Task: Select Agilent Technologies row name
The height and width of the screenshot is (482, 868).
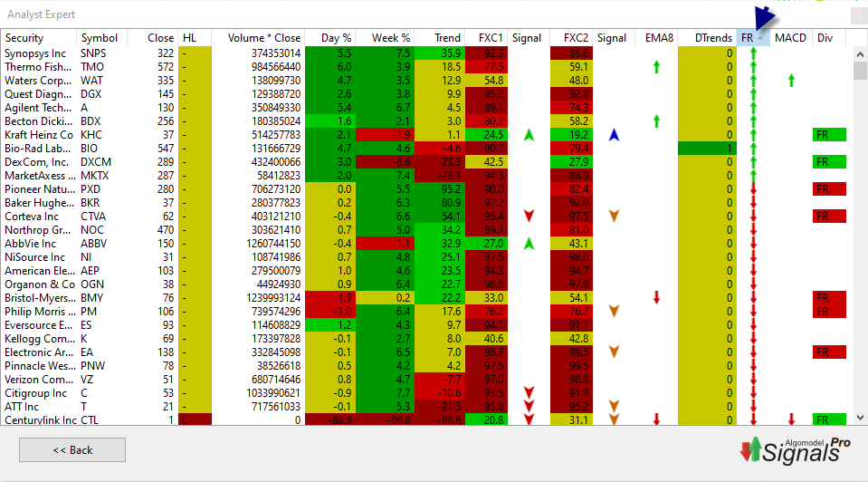Action: 38,108
